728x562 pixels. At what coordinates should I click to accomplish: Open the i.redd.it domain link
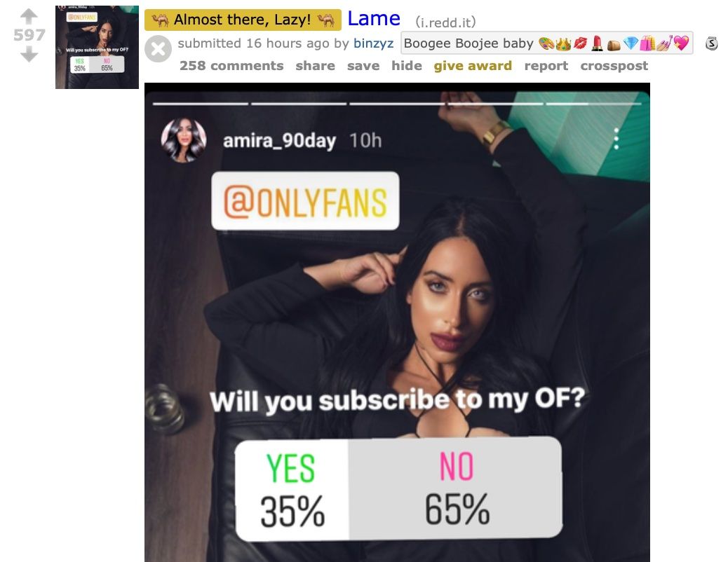pyautogui.click(x=445, y=22)
